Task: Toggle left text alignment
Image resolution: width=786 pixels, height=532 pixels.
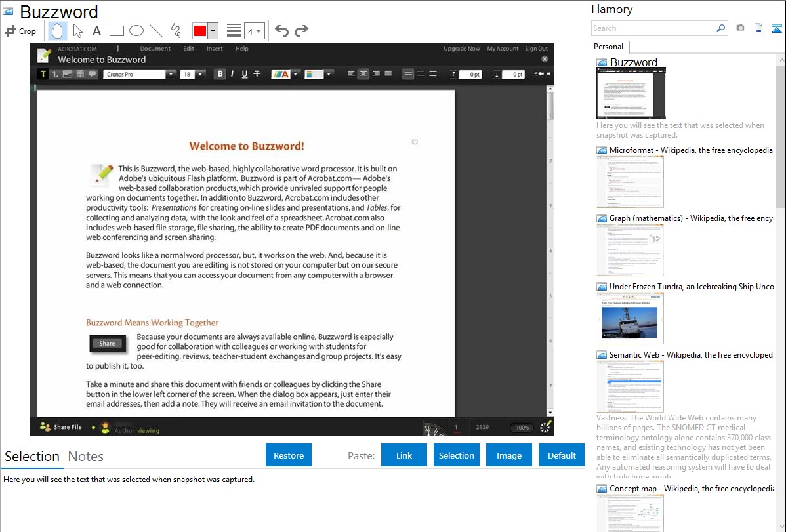Action: pyautogui.click(x=351, y=73)
